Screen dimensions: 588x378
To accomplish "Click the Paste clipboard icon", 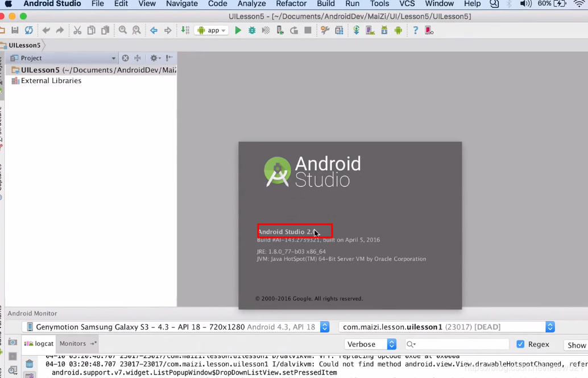I will [105, 30].
